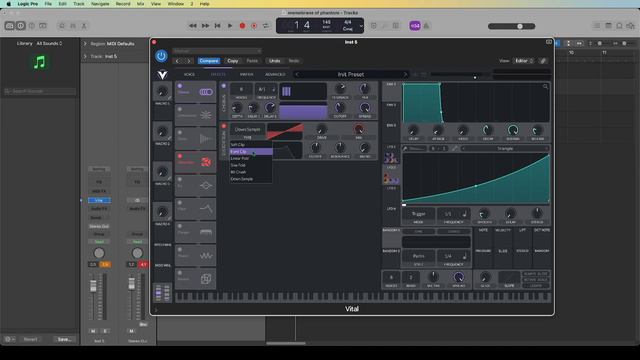
Task: Select the Compressor effect icon
Action: pyautogui.click(x=206, y=116)
